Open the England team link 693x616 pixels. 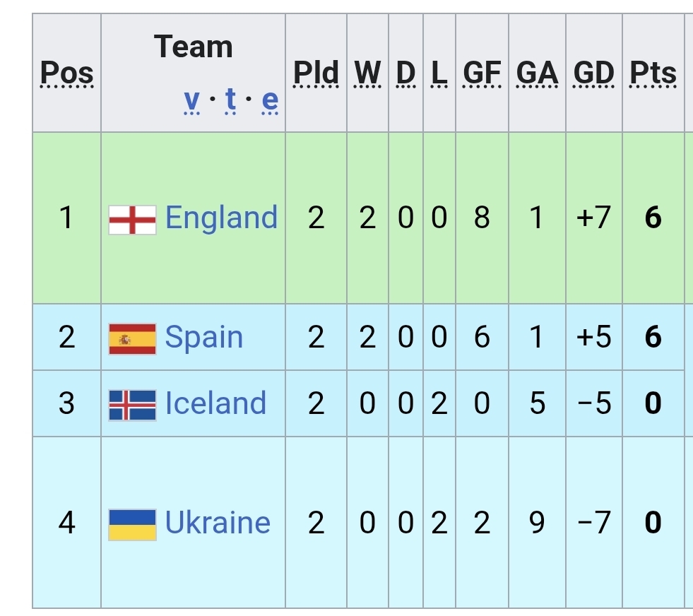coord(221,218)
